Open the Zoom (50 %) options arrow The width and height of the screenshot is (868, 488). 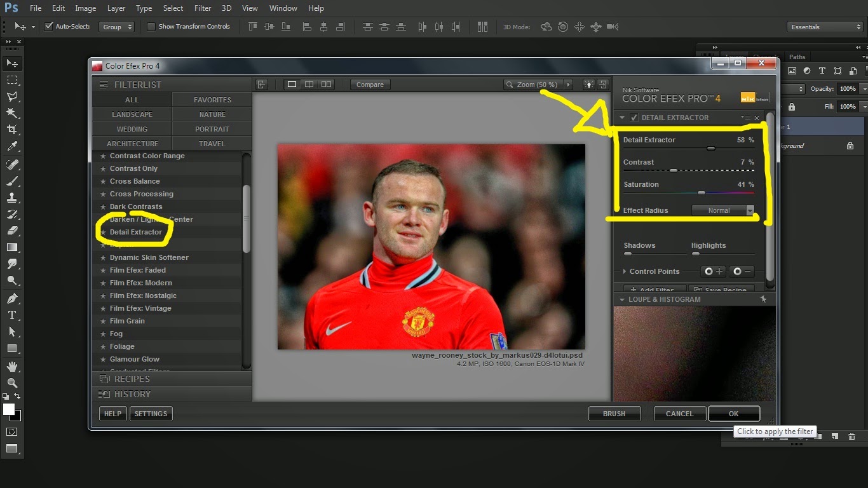[x=568, y=85]
